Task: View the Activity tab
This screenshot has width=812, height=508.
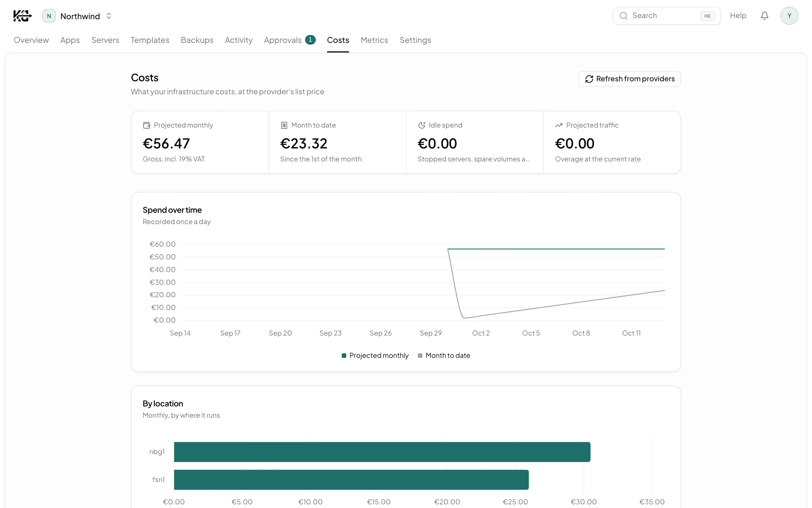Action: tap(239, 40)
